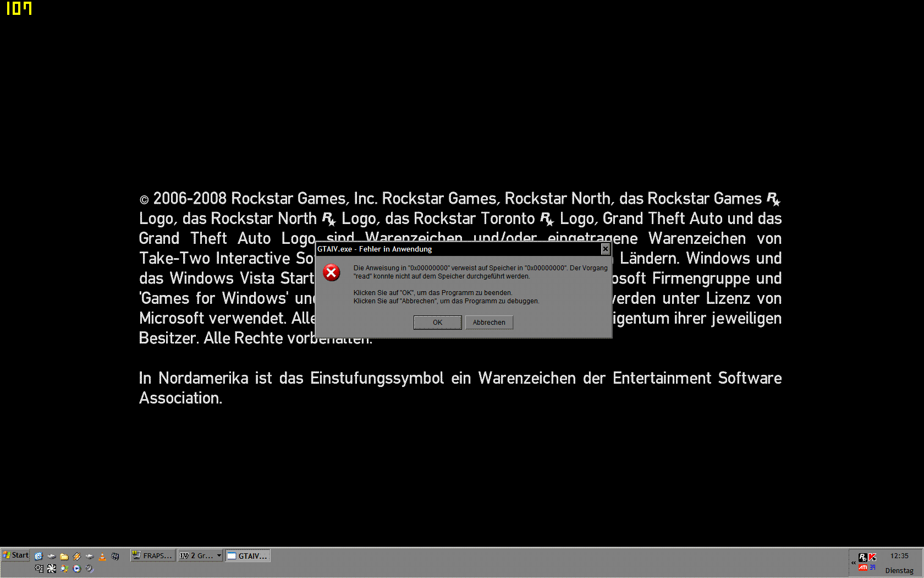
Task: Select the GTAIV taskbar button
Action: click(x=248, y=555)
